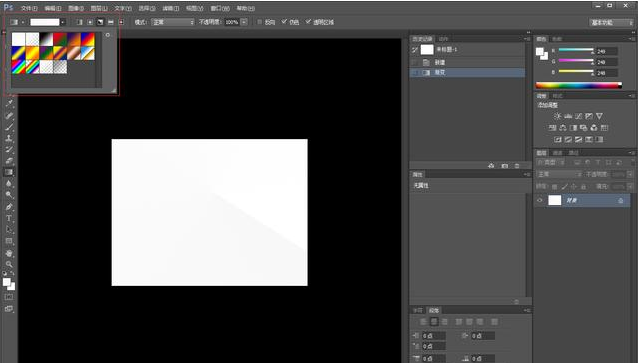This screenshot has width=638, height=363.
Task: Choose the radial gradient style icon
Action: click(x=90, y=22)
